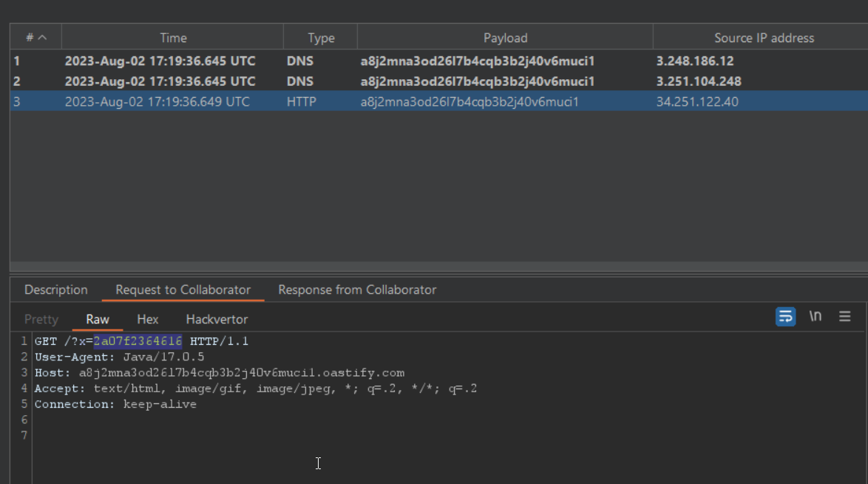868x484 pixels.
Task: Select interaction row 2 with IP 3.251.104.248
Action: point(439,81)
